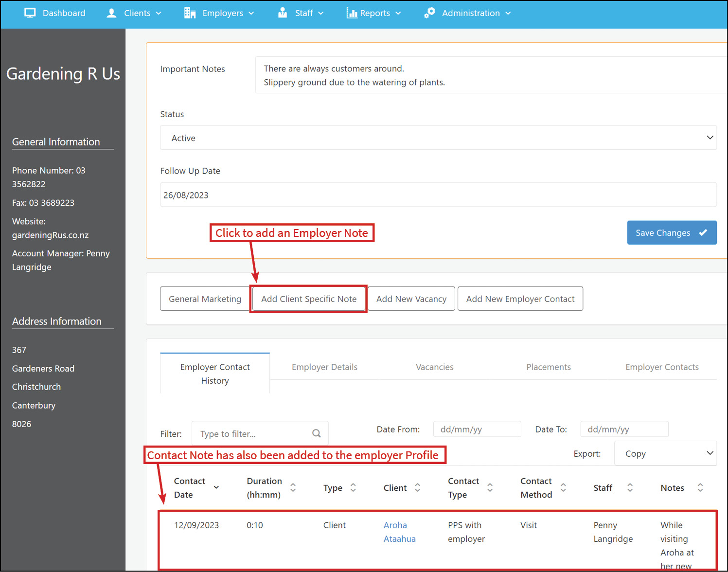728x572 pixels.
Task: Sort table by Staff column arrows
Action: coord(630,487)
